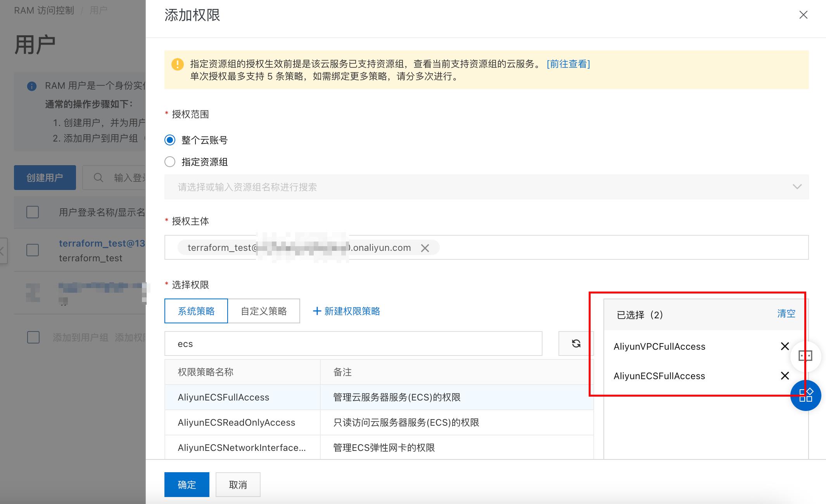Open the blue floating apps grid button
The height and width of the screenshot is (504, 826).
point(806,395)
